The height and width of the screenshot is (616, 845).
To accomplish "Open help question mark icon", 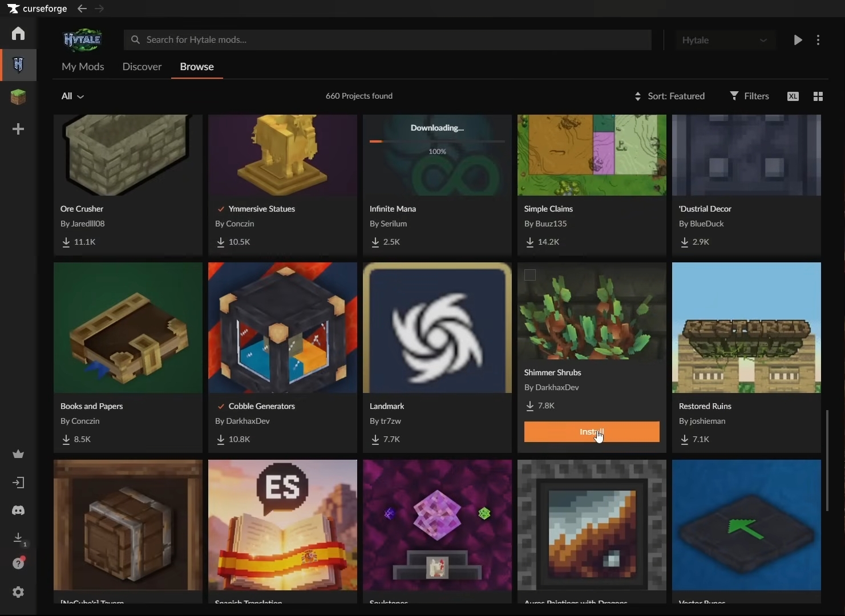I will [x=18, y=564].
